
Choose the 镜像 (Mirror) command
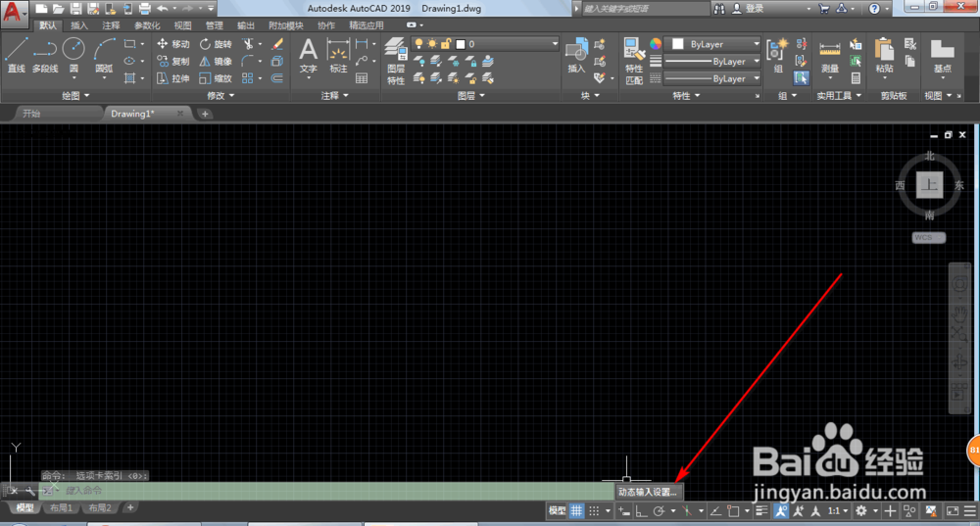tap(216, 62)
